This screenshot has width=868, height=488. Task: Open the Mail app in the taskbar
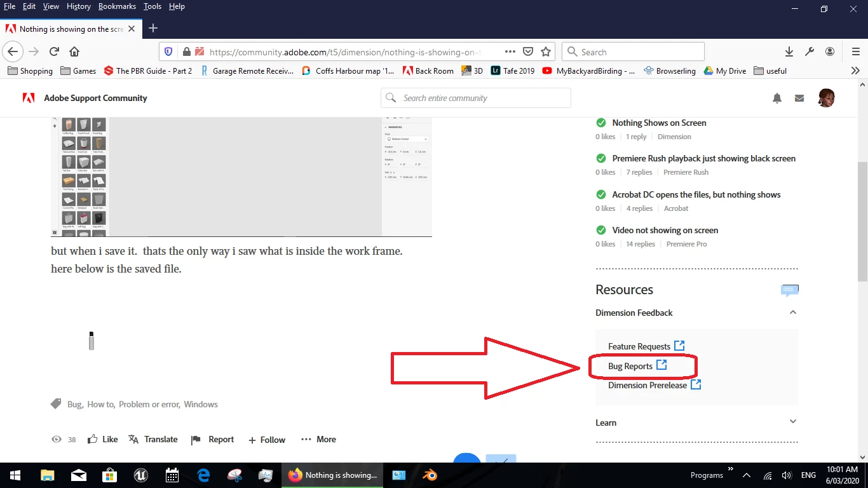pyautogui.click(x=79, y=475)
